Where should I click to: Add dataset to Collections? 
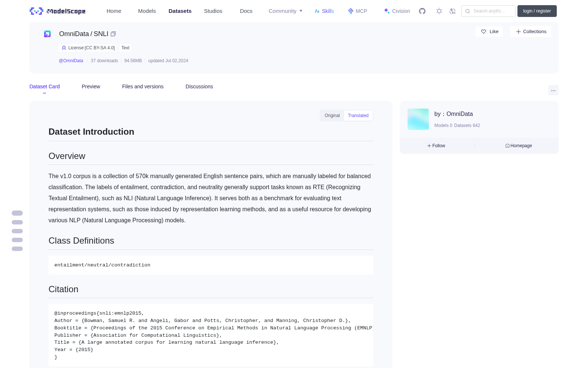coord(531,32)
